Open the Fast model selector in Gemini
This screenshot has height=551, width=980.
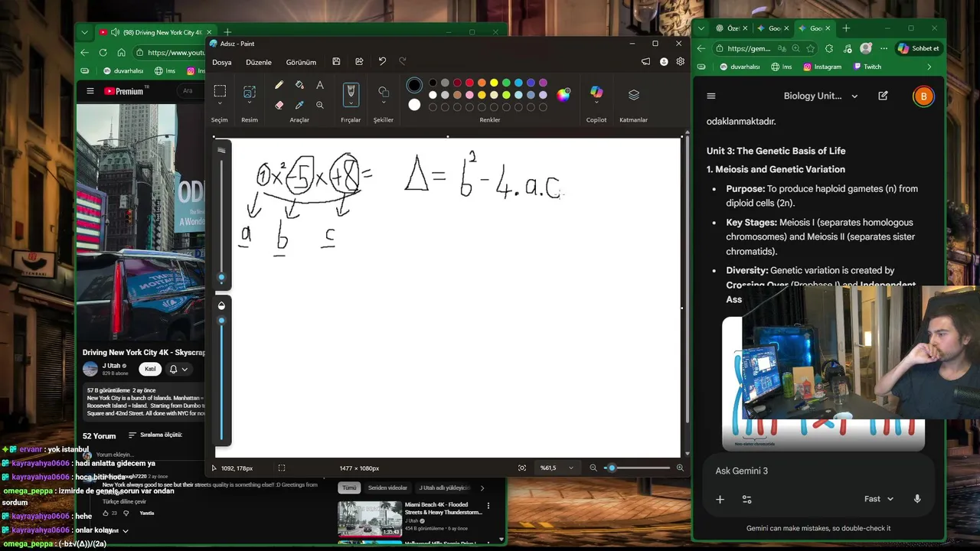879,499
